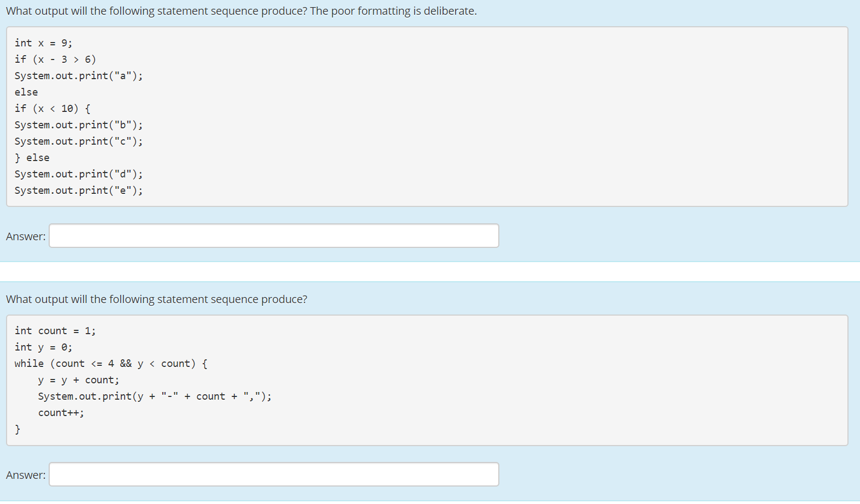The image size is (860, 504).
Task: Click the print("a") statement line
Action: 79,76
